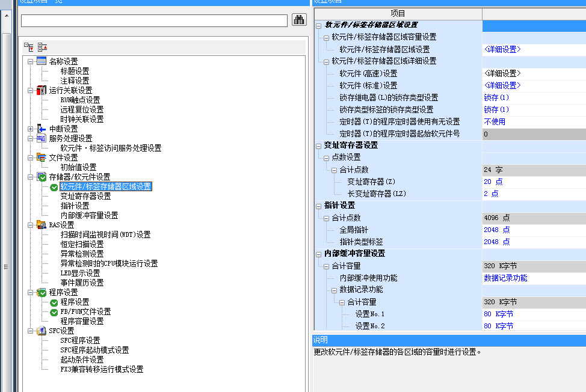
Task: Click the RAS设置 icon
Action: 42,225
